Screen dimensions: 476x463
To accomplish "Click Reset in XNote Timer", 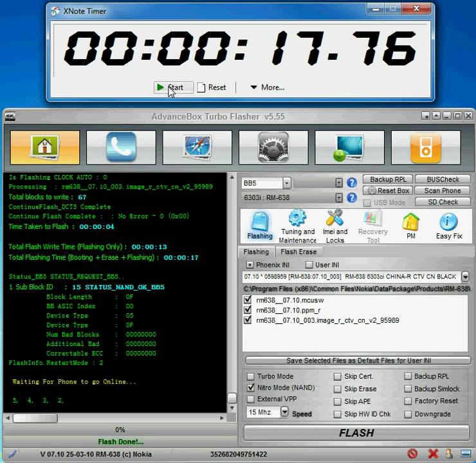I will [x=212, y=87].
